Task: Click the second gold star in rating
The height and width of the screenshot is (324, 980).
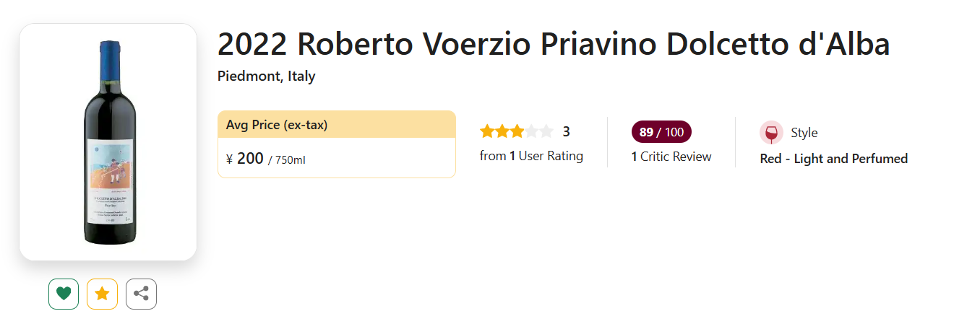Action: tap(502, 131)
